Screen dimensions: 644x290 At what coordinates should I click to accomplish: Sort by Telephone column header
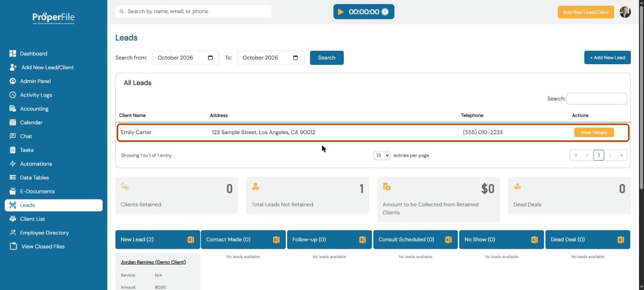point(472,115)
